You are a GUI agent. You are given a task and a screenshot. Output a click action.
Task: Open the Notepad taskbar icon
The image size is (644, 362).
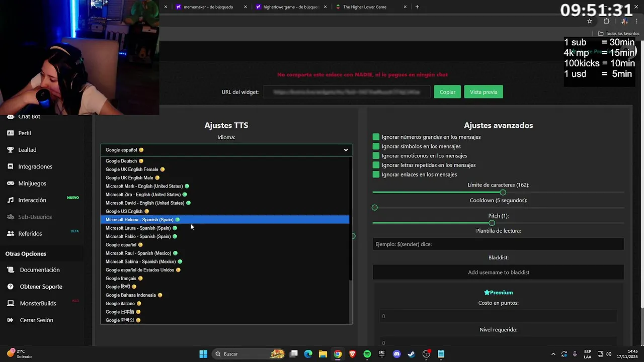(x=441, y=354)
